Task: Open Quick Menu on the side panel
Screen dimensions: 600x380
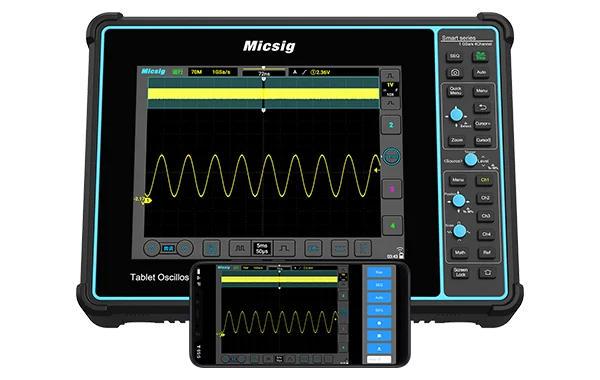Action: click(x=455, y=91)
